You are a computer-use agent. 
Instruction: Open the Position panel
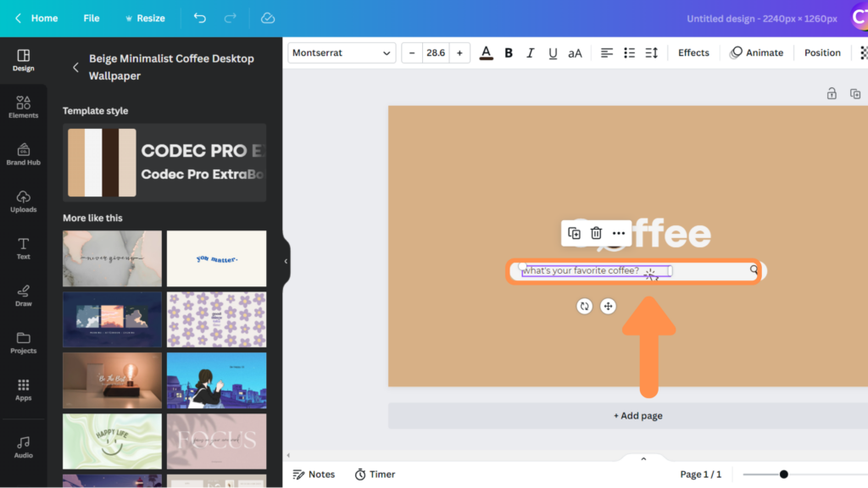tap(822, 53)
